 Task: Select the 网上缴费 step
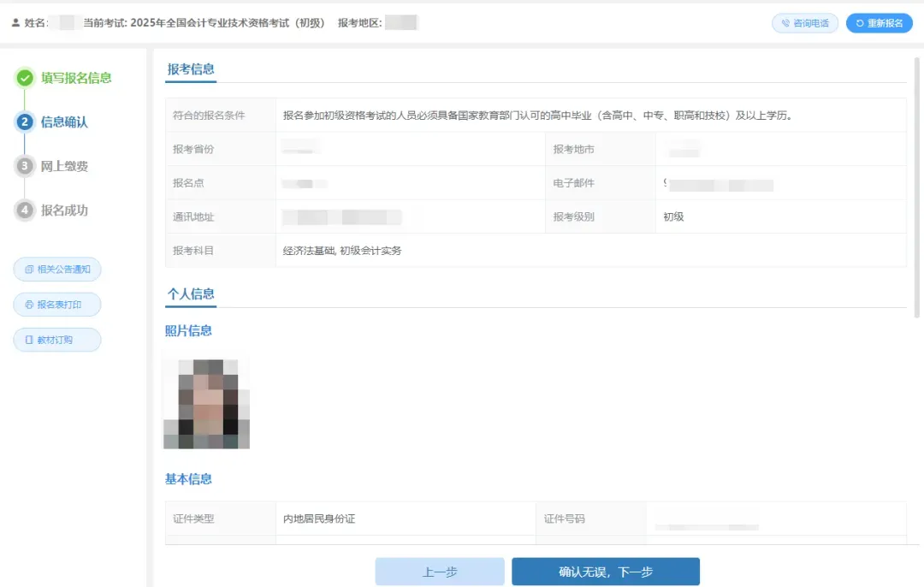tap(64, 166)
